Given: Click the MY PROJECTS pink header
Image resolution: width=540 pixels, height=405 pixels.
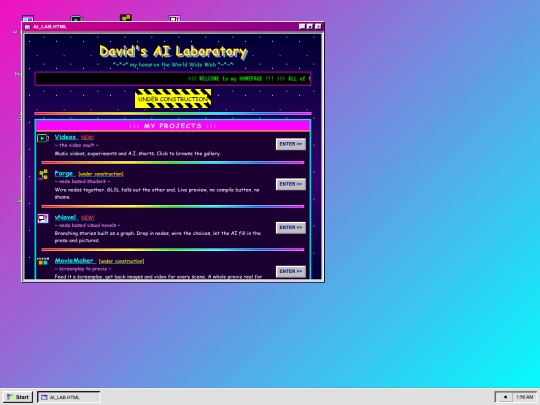Looking at the screenshot, I should [x=173, y=126].
